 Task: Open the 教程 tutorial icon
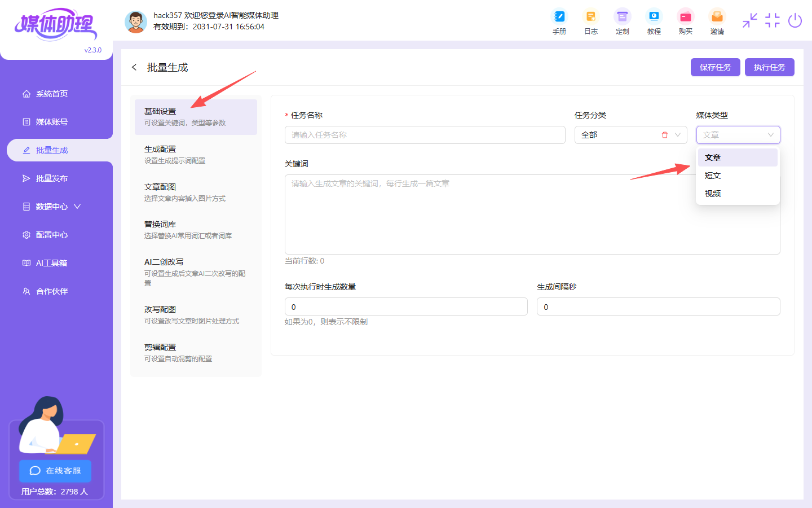coord(654,23)
